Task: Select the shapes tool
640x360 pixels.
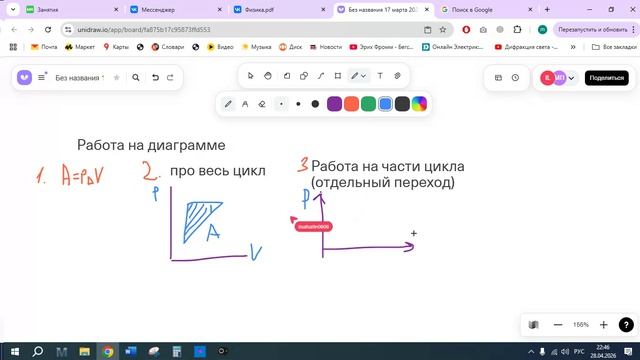Action: (304, 76)
